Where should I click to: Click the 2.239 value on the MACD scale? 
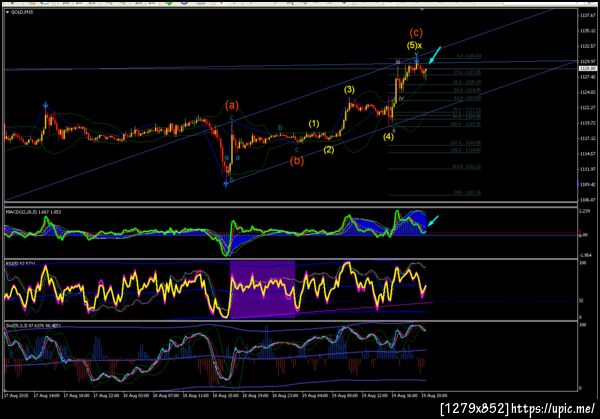(x=585, y=211)
